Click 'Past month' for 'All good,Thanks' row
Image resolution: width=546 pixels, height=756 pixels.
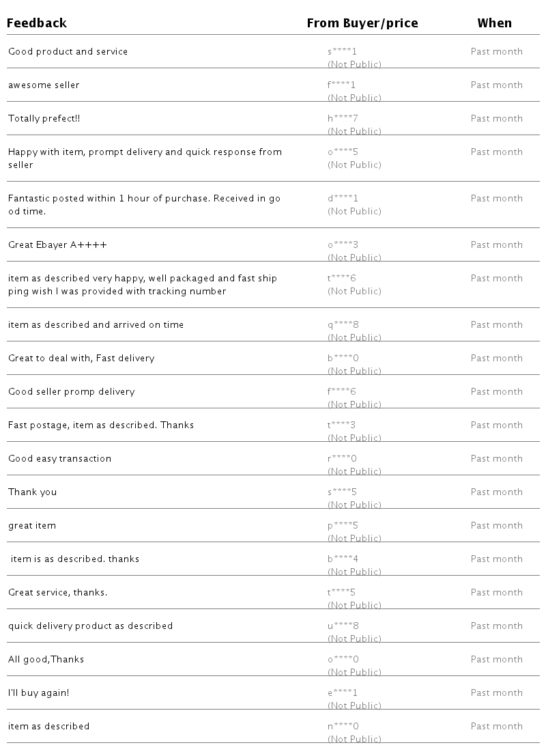[496, 660]
